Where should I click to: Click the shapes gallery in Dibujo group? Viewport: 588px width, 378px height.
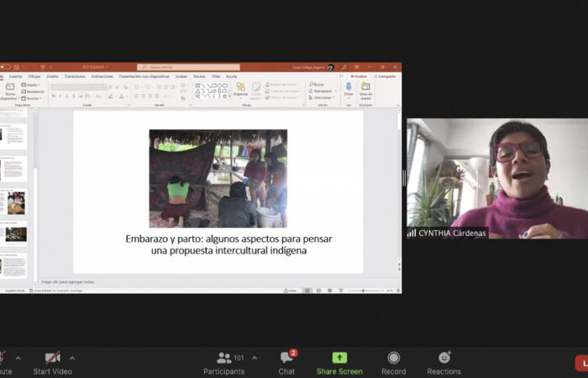[212, 91]
